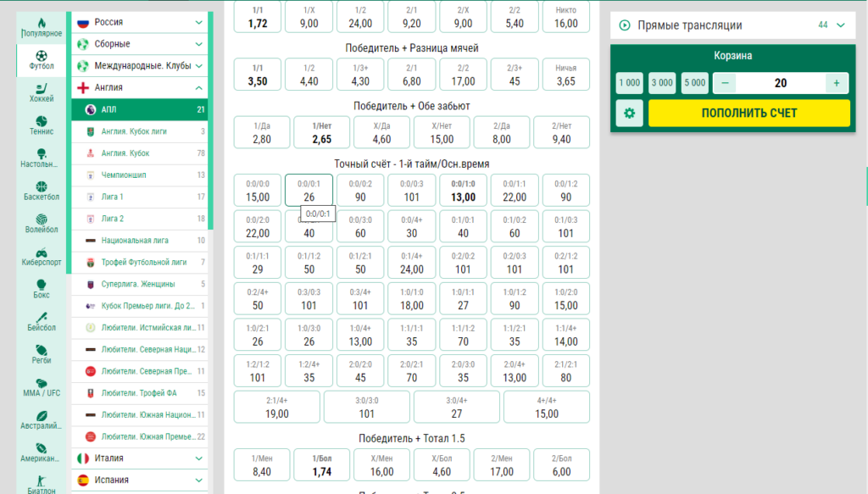Viewport: 868px width, 494px height.
Task: Open the Американский футбол icon
Action: pyautogui.click(x=42, y=452)
